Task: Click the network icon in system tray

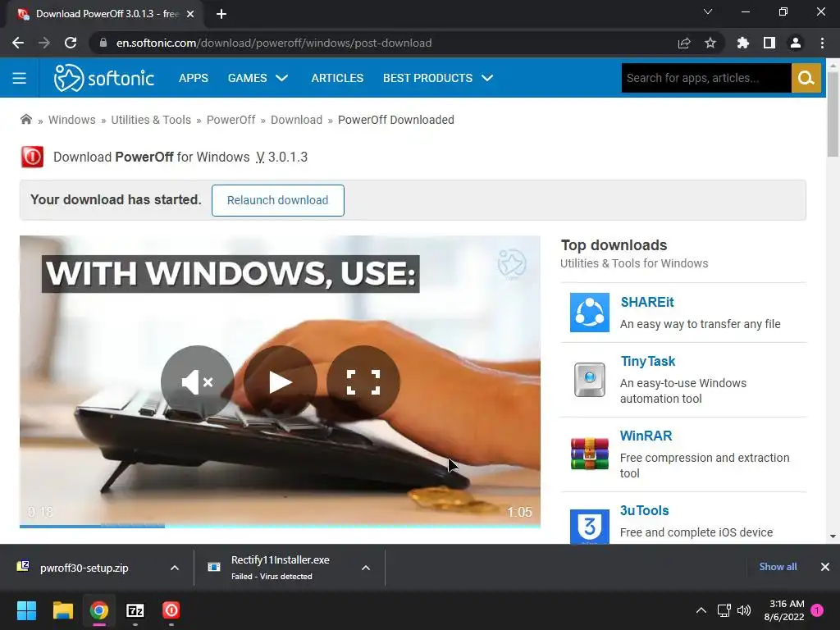Action: pyautogui.click(x=724, y=610)
